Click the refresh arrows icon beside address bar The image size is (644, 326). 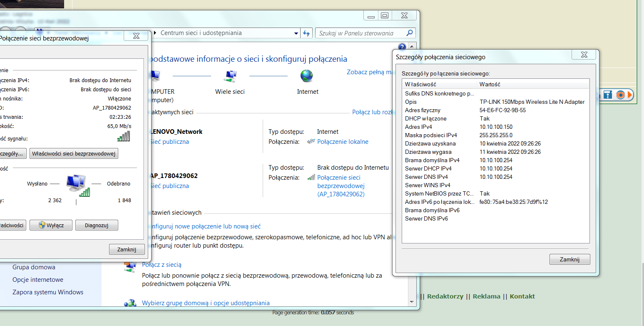pos(307,33)
